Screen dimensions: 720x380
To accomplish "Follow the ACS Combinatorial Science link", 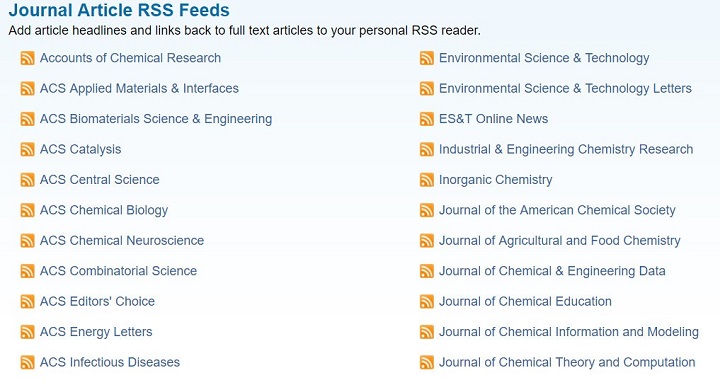I will 118,271.
